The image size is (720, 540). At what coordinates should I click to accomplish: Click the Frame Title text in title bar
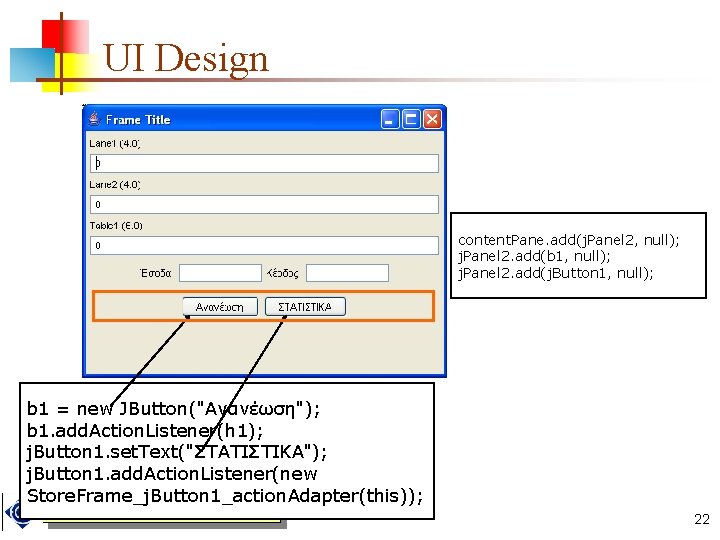[138, 119]
